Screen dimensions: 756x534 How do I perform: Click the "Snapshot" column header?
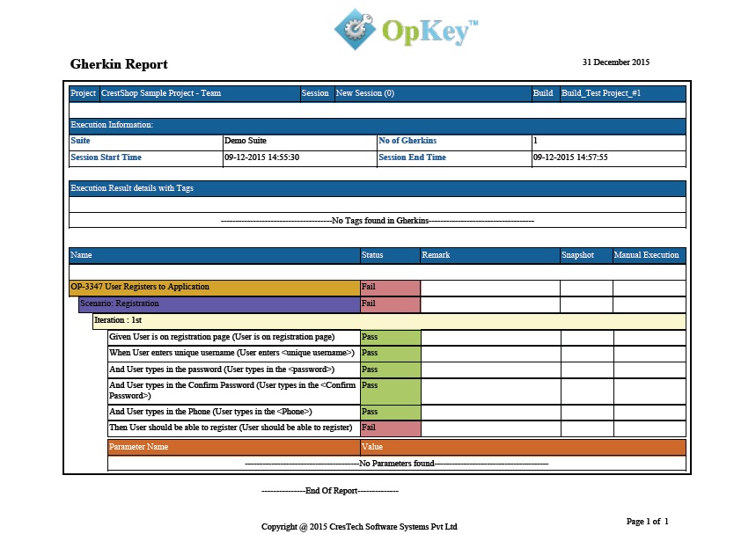586,255
